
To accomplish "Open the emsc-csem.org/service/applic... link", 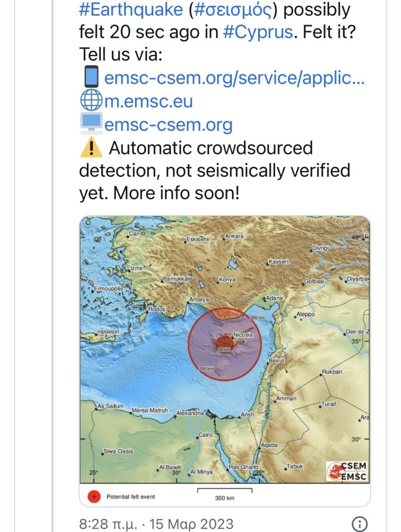I will point(234,78).
